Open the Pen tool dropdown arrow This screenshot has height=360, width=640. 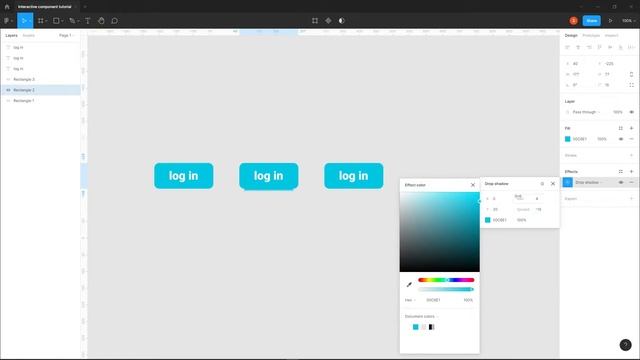click(x=78, y=21)
